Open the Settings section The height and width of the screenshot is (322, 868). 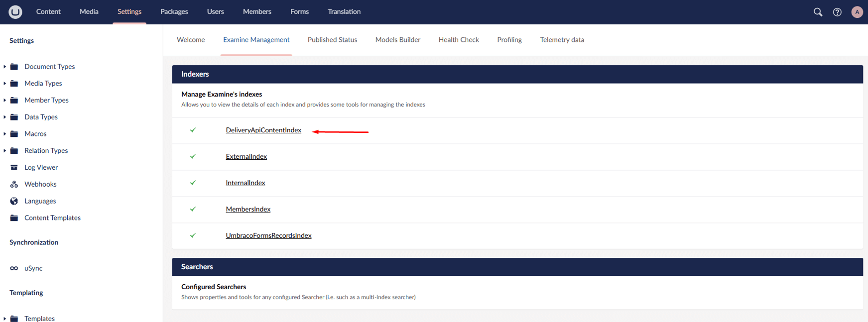coord(129,11)
